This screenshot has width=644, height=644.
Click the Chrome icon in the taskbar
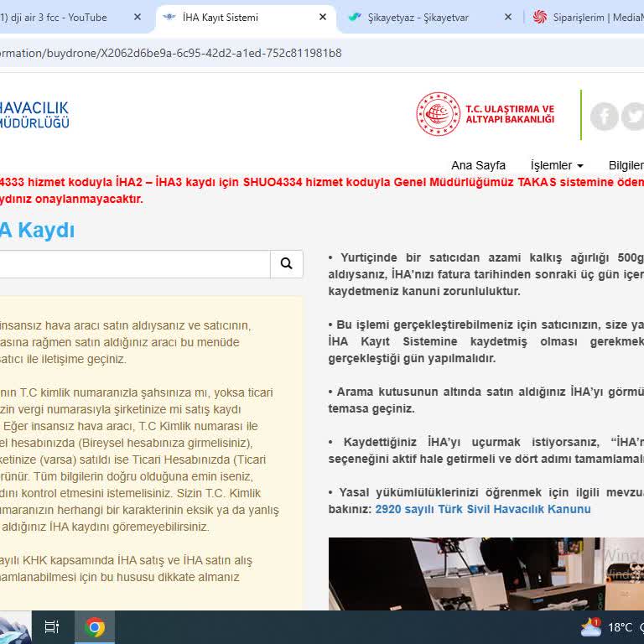(x=95, y=627)
